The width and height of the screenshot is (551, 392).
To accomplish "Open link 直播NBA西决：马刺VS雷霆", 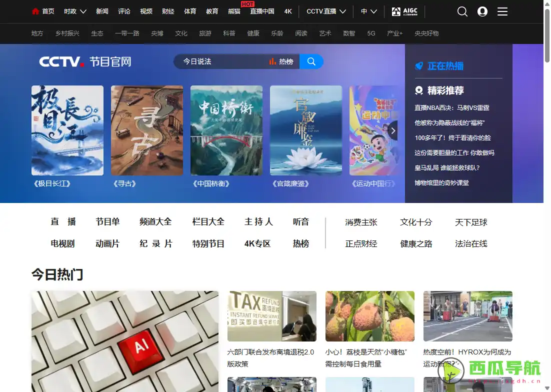I will pos(452,108).
